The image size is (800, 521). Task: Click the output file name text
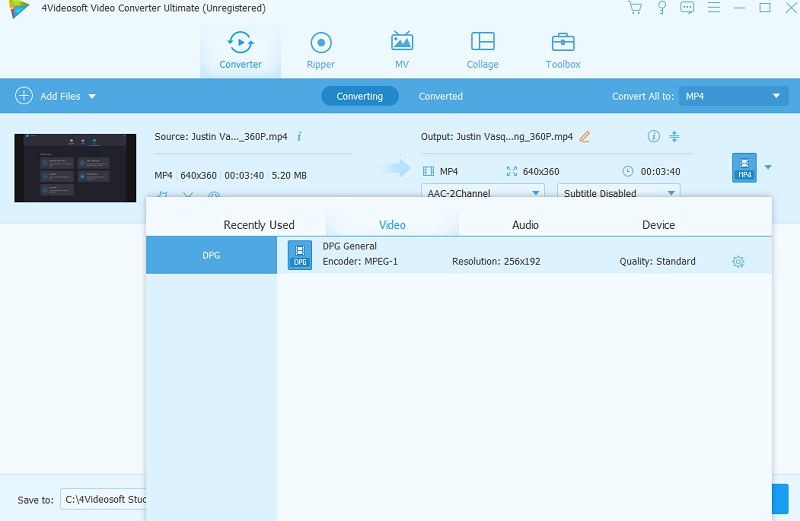[x=496, y=136]
